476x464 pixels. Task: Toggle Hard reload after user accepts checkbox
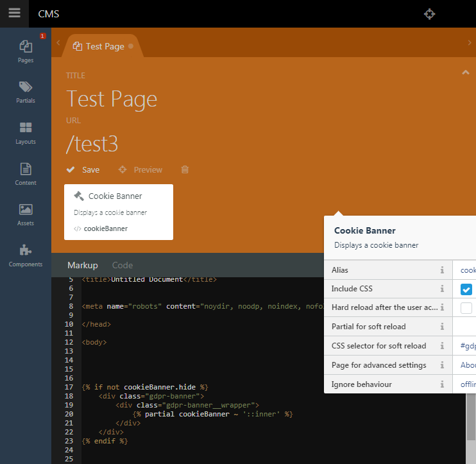click(466, 308)
